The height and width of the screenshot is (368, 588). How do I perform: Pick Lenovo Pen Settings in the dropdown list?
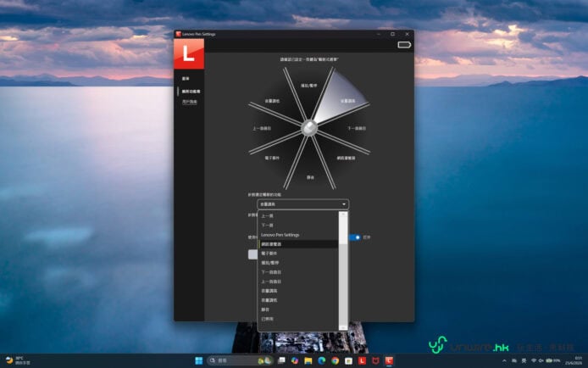(297, 235)
